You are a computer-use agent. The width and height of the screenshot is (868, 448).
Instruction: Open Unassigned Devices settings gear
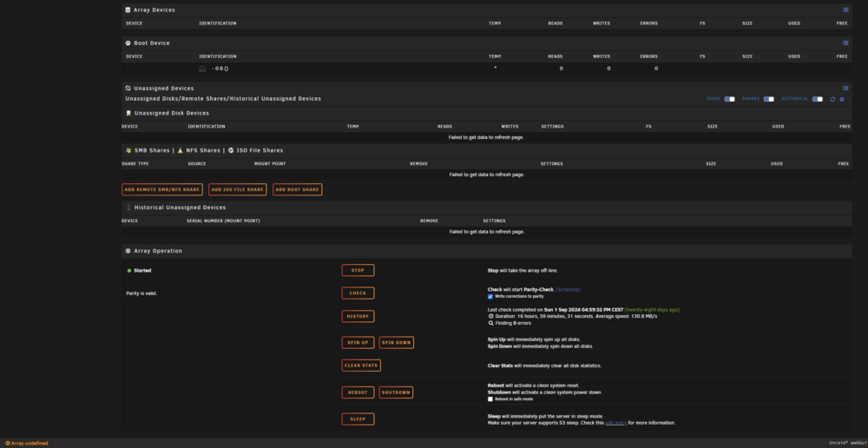(841, 99)
